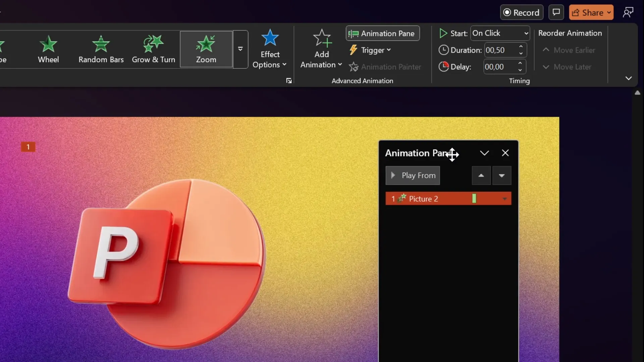
Task: Open Effect Options menu
Action: click(270, 49)
